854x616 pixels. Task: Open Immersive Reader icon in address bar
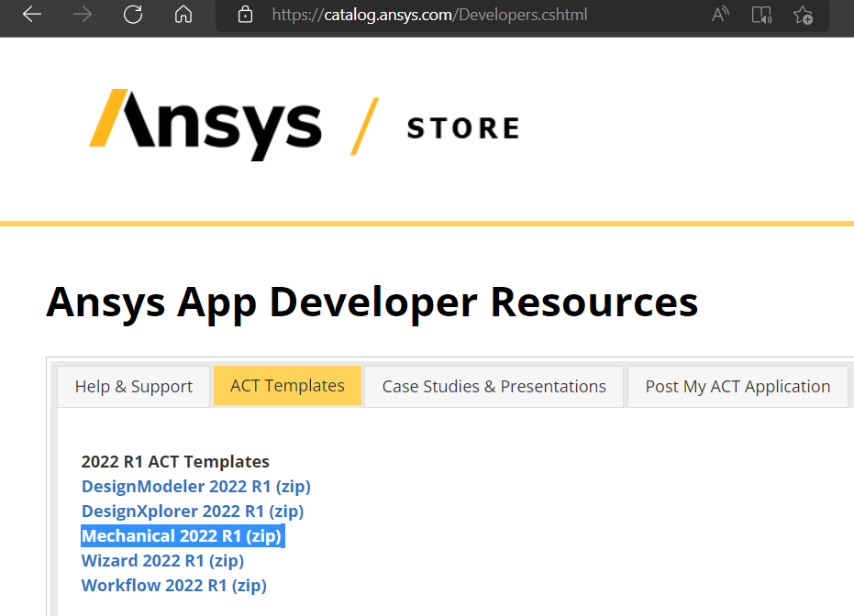tap(761, 15)
